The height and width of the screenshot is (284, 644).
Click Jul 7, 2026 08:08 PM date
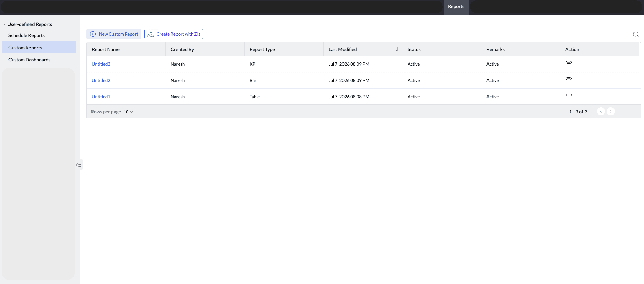tap(349, 97)
